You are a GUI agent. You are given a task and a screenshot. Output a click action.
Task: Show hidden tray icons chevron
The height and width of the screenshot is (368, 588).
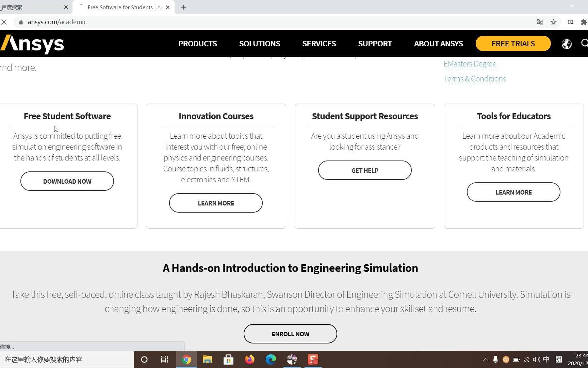(486, 359)
